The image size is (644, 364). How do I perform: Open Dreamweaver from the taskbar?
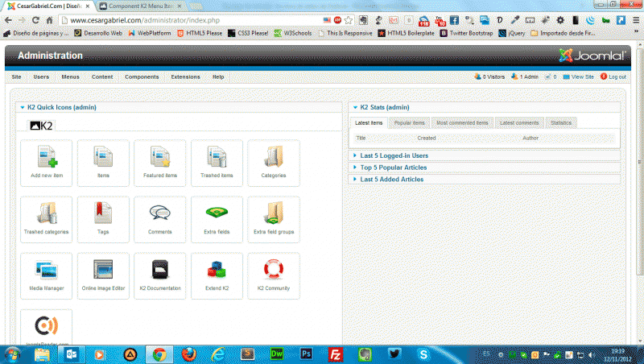coord(277,354)
